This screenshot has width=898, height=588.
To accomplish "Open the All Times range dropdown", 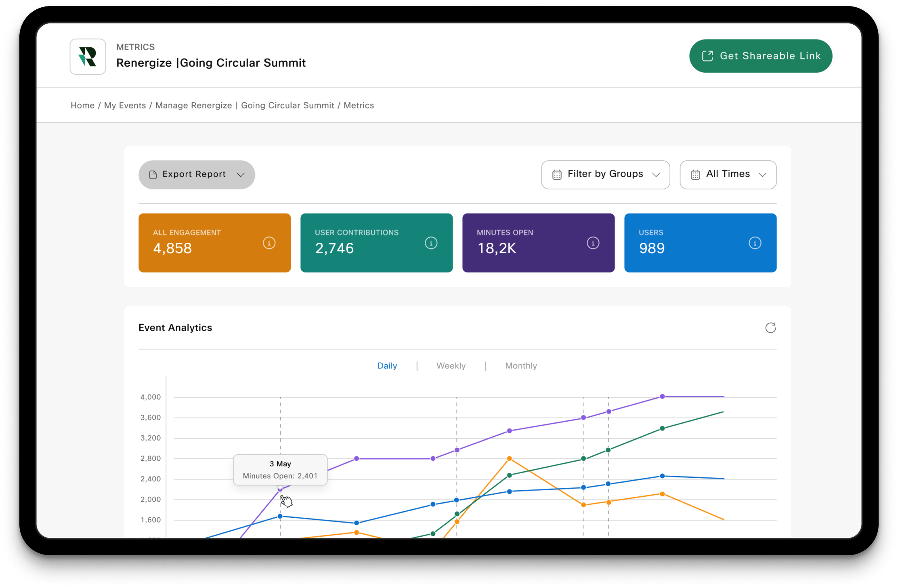I will coord(728,175).
